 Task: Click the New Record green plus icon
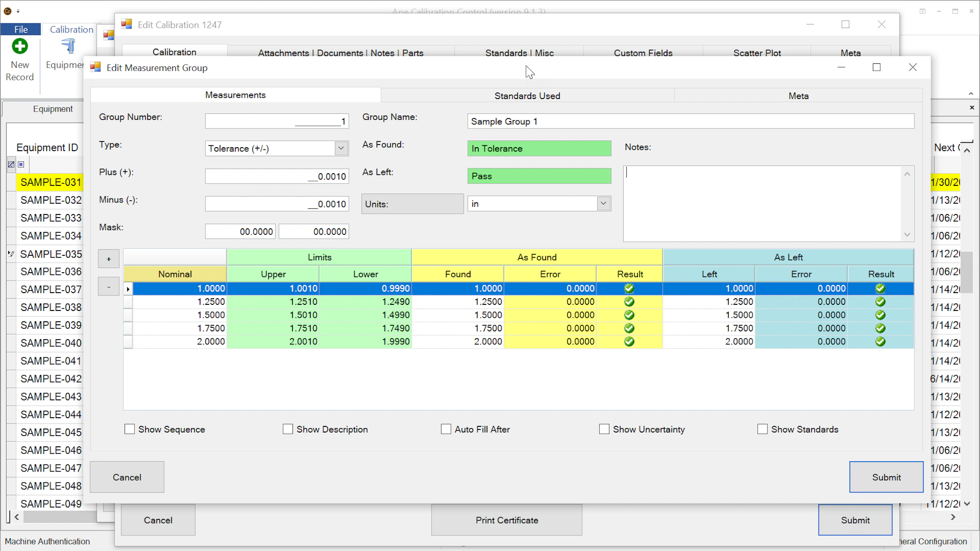point(20,46)
